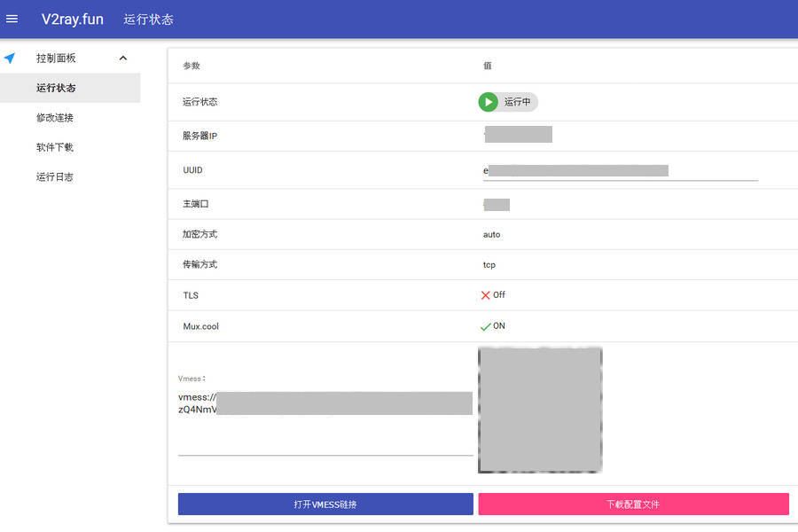This screenshot has height=532, width=798.
Task: Click the V2ray.fun title link
Action: (73, 19)
